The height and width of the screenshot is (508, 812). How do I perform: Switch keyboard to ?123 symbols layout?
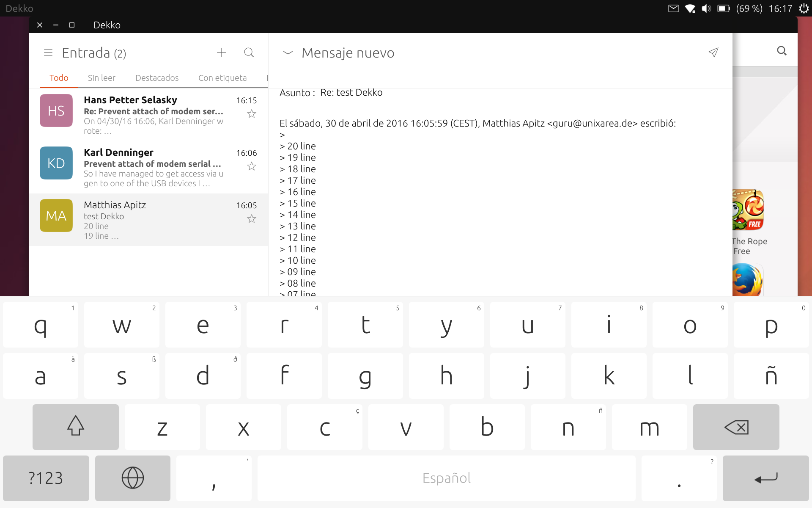point(46,478)
